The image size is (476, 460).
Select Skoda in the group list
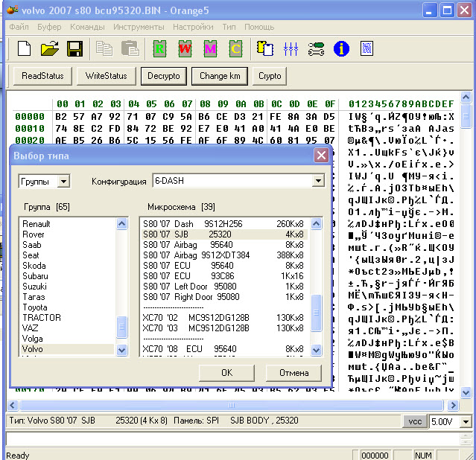click(36, 266)
